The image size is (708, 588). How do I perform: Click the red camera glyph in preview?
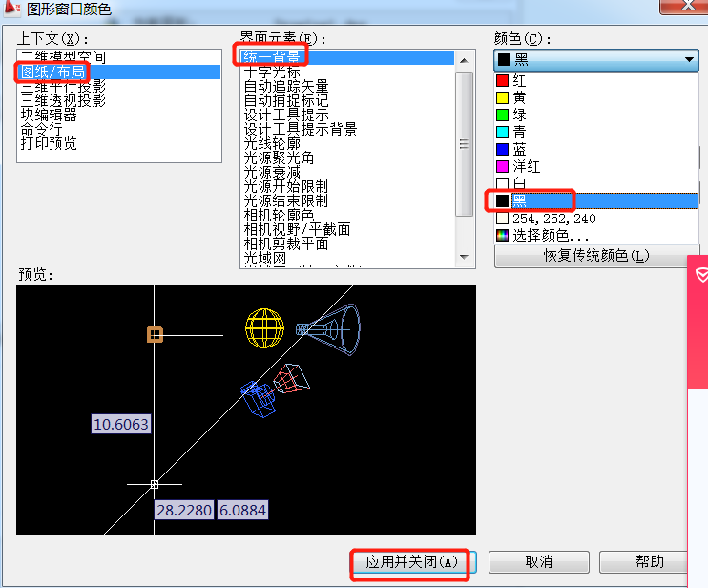pyautogui.click(x=290, y=378)
